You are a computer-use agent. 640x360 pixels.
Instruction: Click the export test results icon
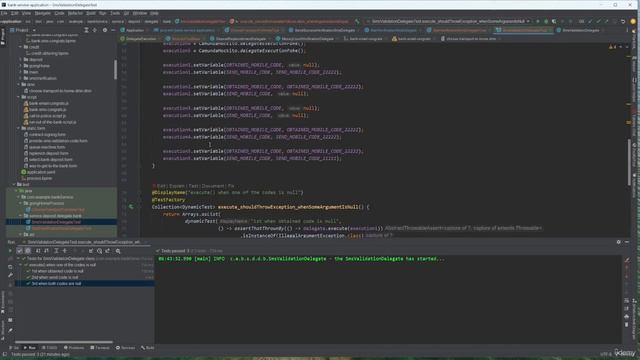point(108,251)
